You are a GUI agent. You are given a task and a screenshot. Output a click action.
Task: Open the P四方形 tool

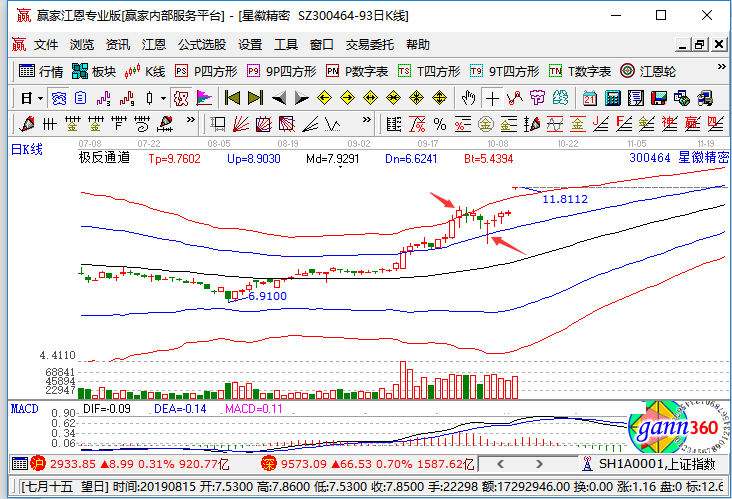206,71
